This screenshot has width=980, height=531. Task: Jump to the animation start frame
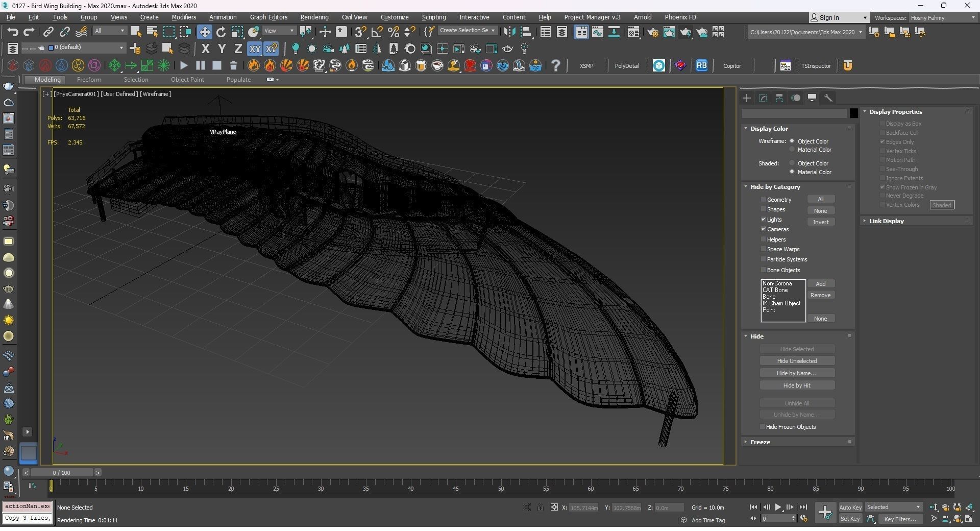pyautogui.click(x=753, y=507)
